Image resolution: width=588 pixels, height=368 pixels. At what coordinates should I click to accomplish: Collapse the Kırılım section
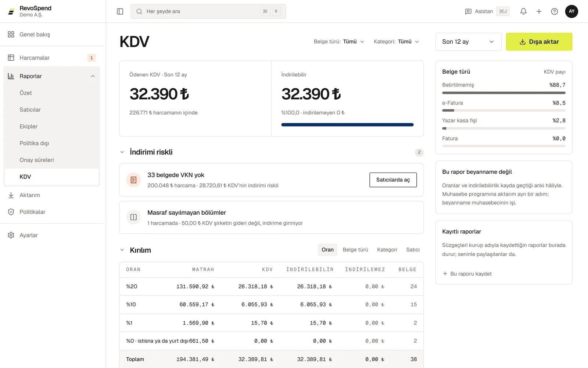122,250
